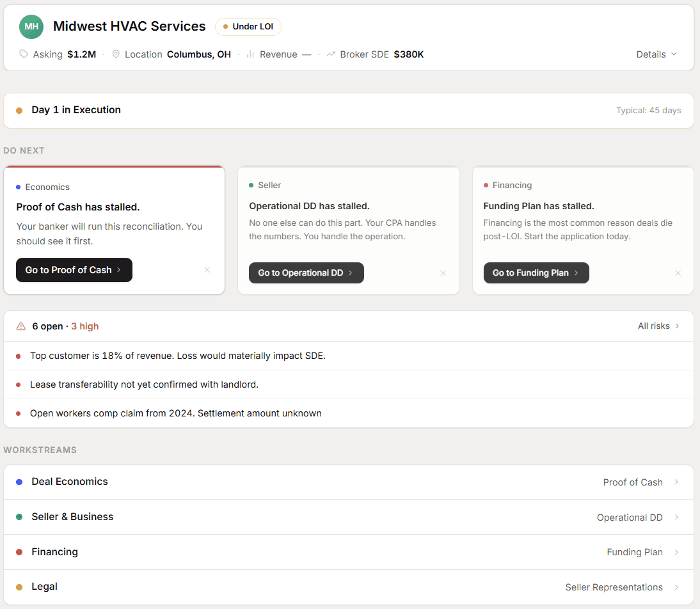Click the chevron next to All risks

(677, 326)
